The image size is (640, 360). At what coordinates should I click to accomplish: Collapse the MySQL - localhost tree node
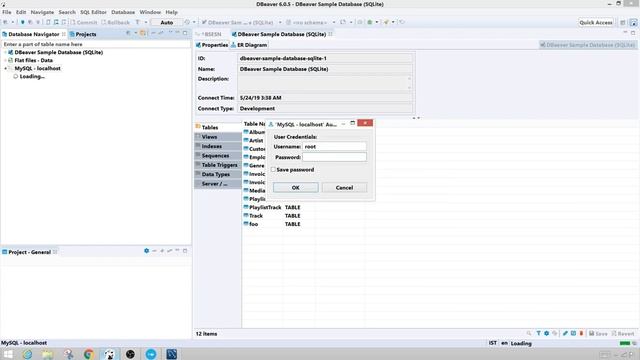pyautogui.click(x=5, y=69)
